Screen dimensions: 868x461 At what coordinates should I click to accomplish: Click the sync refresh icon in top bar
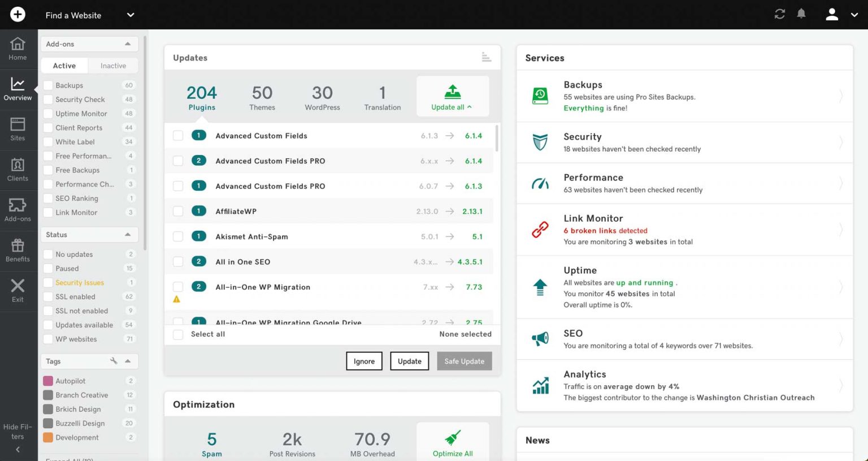(x=779, y=14)
